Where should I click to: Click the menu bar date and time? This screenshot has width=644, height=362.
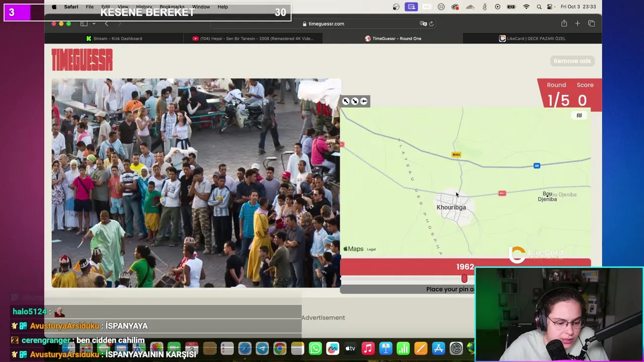pyautogui.click(x=578, y=7)
